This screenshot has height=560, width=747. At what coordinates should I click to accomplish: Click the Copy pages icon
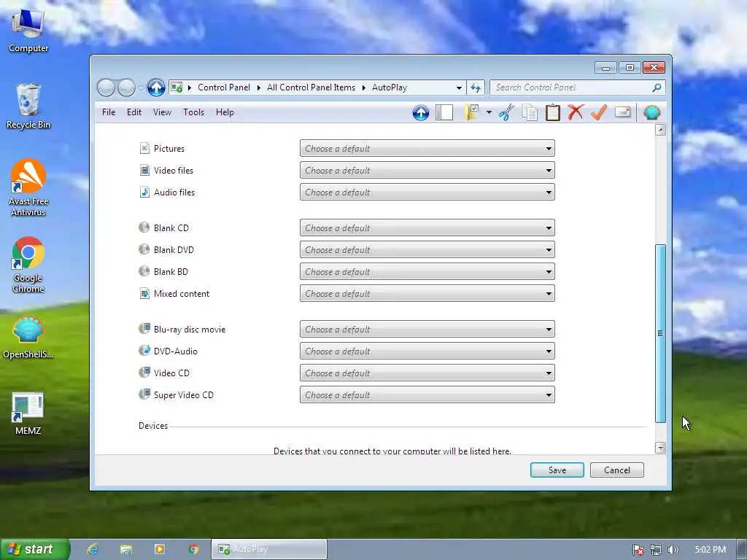pos(530,113)
